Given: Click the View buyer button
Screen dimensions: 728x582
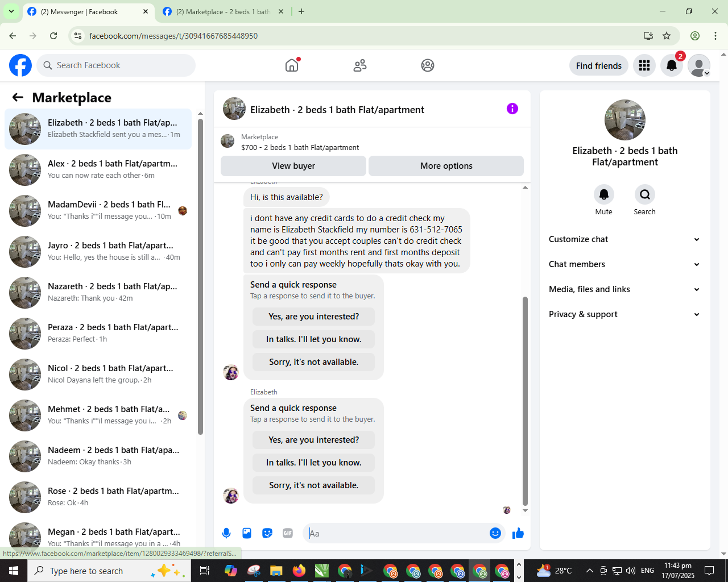Looking at the screenshot, I should point(293,166).
